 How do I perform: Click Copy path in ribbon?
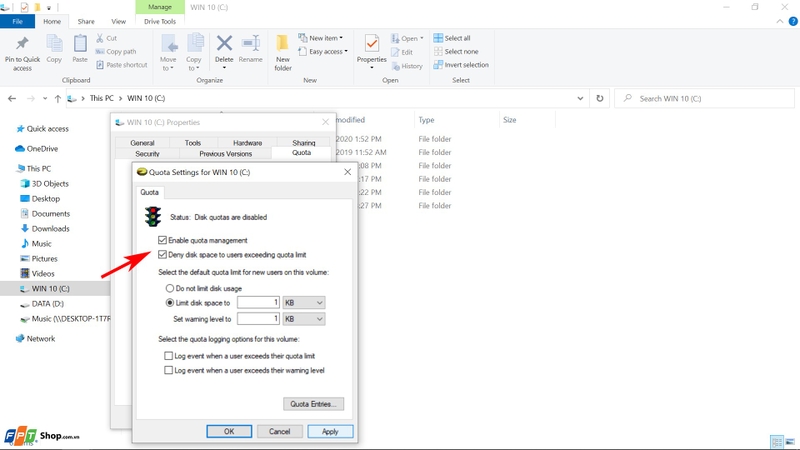[116, 52]
